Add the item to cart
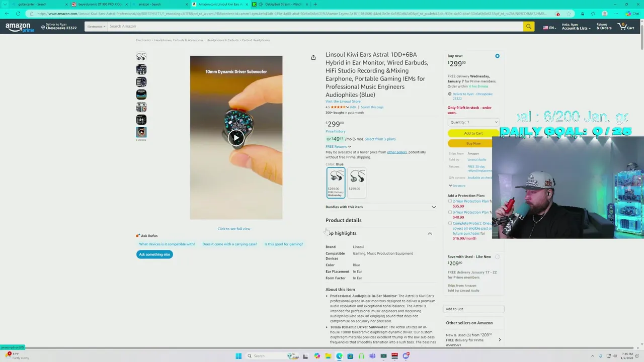 pyautogui.click(x=473, y=133)
